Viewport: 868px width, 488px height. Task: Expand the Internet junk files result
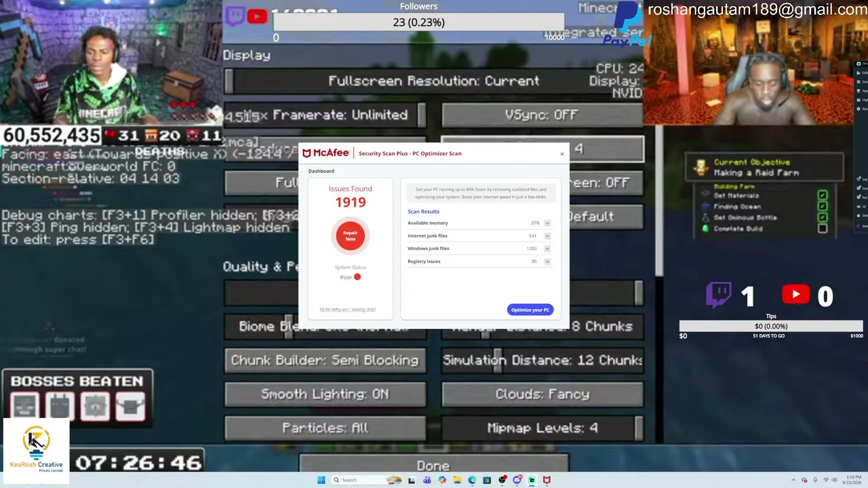pos(547,236)
